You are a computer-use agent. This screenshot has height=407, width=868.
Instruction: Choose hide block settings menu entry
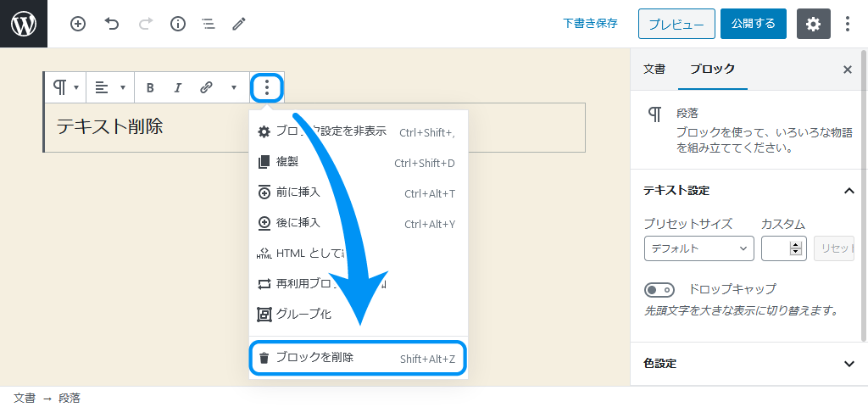point(359,131)
